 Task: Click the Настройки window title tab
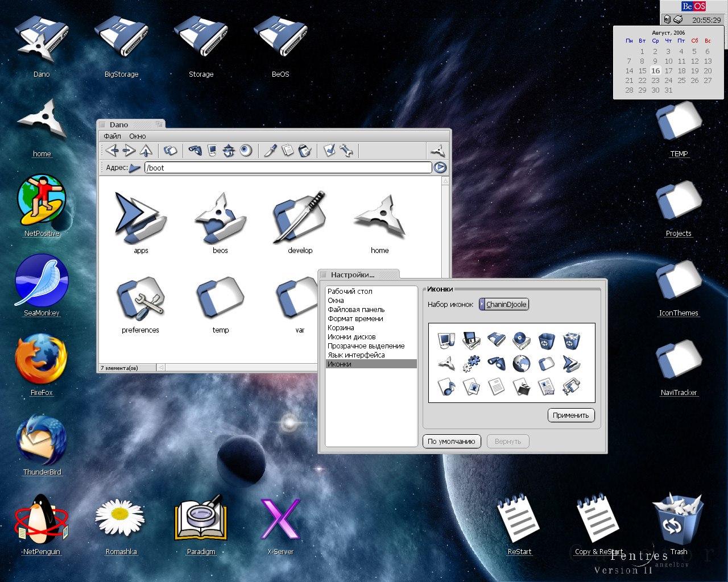(359, 275)
